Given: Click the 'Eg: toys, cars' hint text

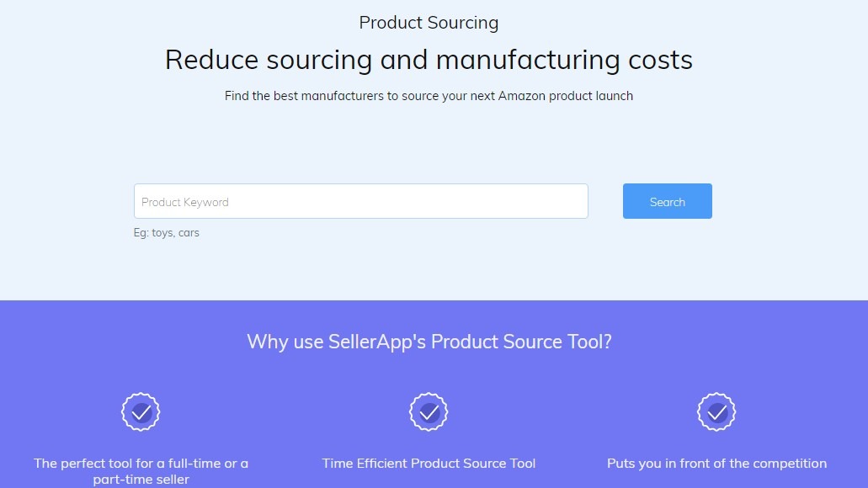Looking at the screenshot, I should [x=167, y=233].
